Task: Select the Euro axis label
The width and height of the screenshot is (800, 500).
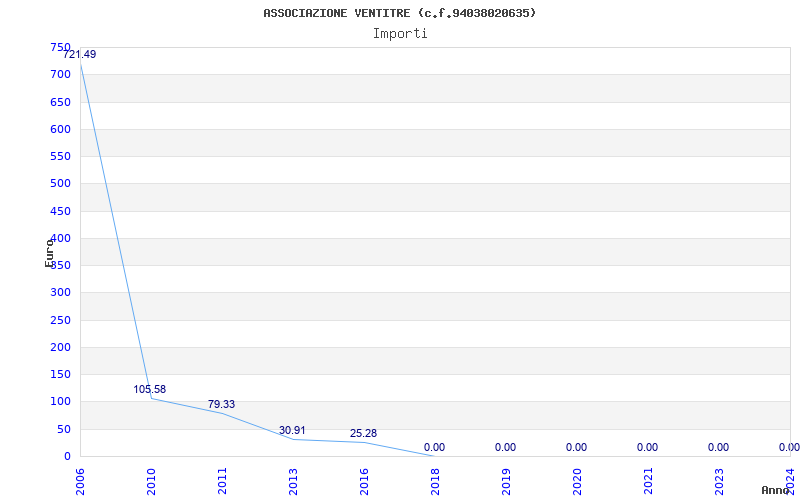Action: coord(49,253)
